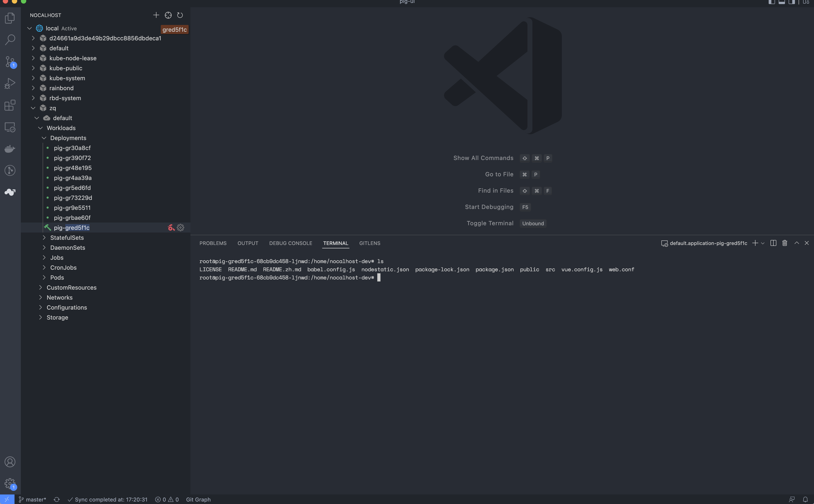Expand the rainbond namespace
The width and height of the screenshot is (814, 504).
click(33, 88)
